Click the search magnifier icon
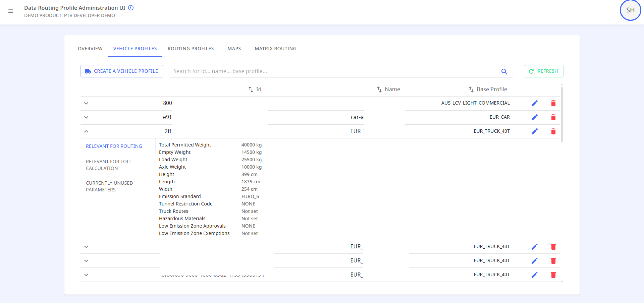 [504, 71]
